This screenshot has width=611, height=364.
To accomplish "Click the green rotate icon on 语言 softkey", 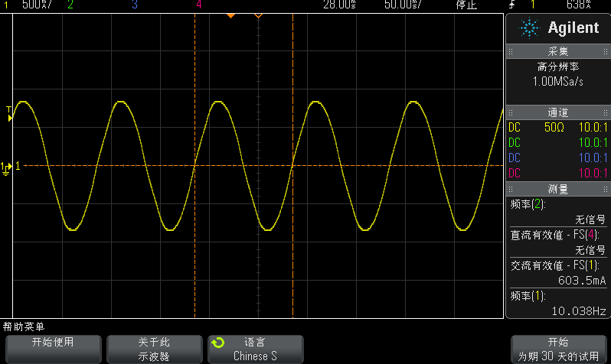I will click(218, 343).
